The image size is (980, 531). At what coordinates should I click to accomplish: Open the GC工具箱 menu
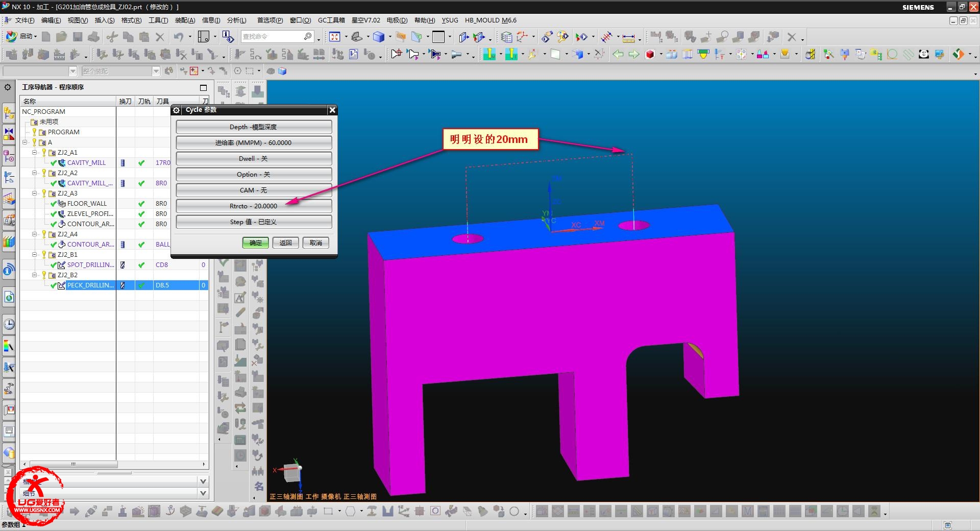pyautogui.click(x=331, y=20)
